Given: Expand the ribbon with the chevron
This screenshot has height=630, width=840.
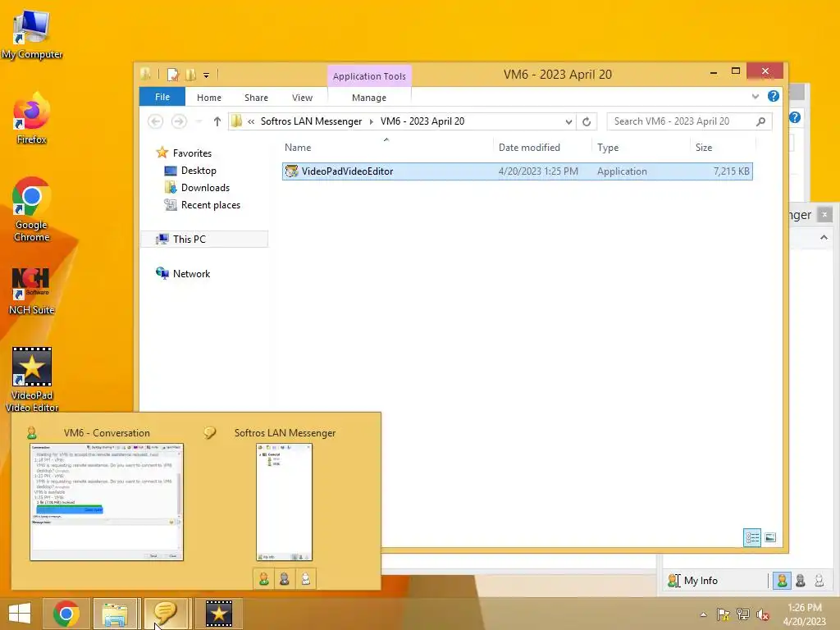Looking at the screenshot, I should (x=756, y=97).
